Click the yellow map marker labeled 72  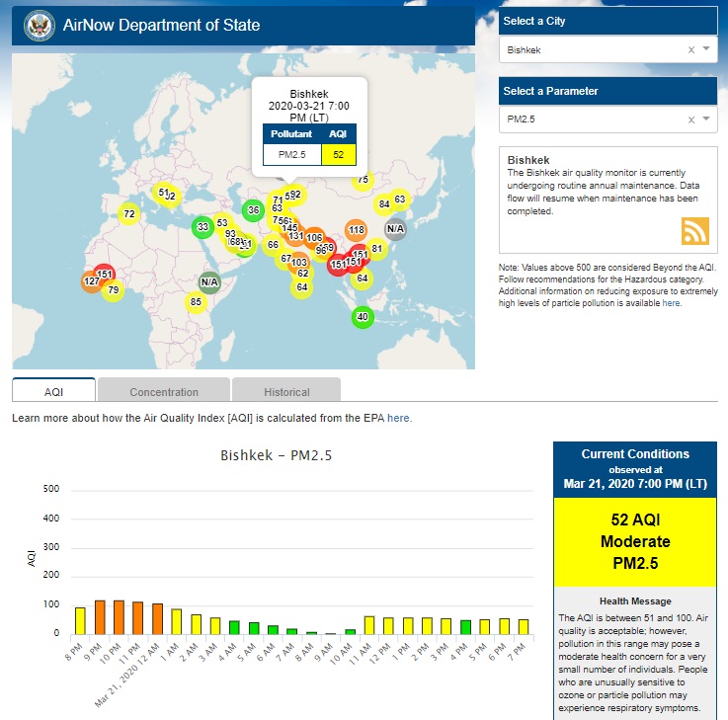[128, 214]
